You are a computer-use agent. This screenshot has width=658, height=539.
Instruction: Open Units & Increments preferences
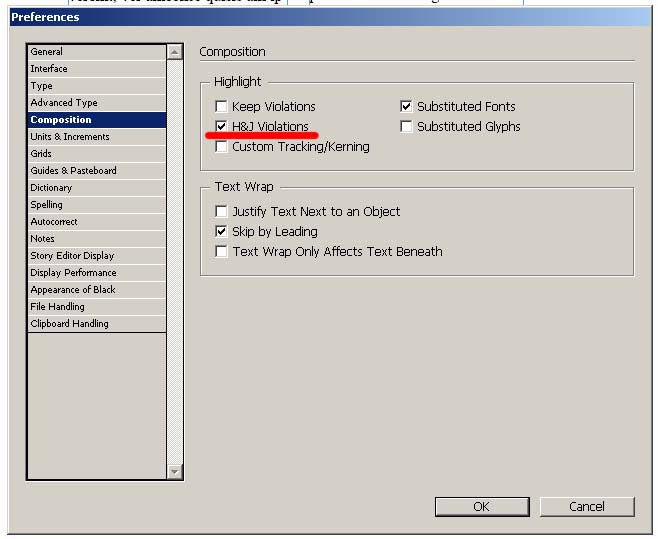click(x=97, y=137)
